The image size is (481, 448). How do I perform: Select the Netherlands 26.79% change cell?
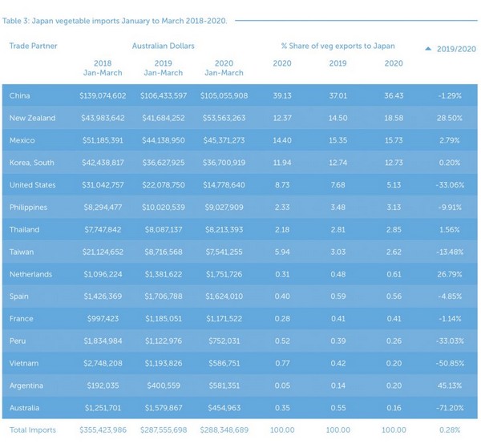451,274
